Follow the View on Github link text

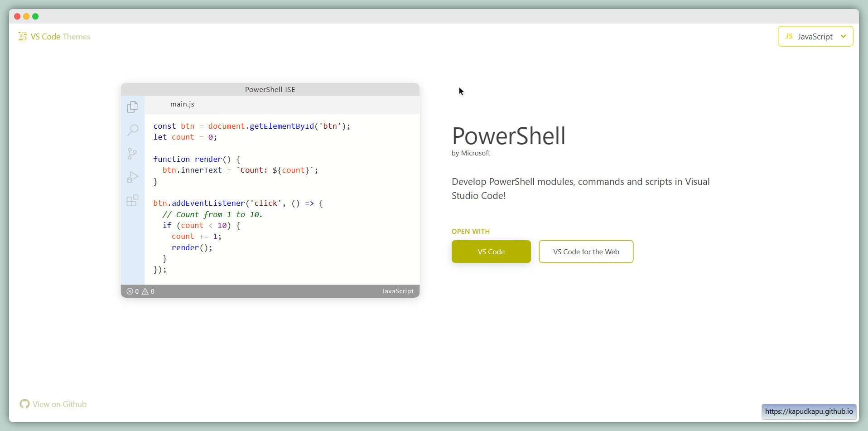(59, 404)
